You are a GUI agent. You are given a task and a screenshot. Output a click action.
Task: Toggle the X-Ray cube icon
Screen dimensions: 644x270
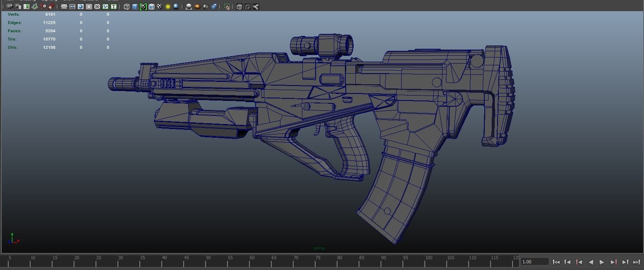[x=239, y=7]
